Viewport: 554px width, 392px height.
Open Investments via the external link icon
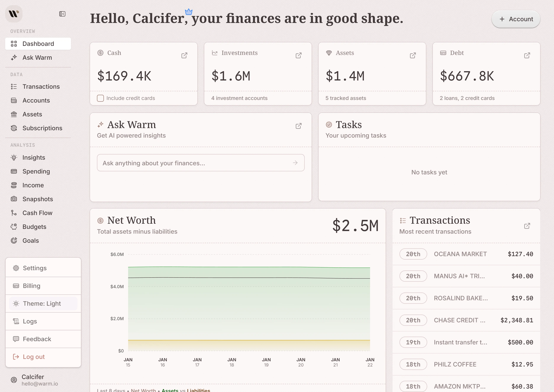click(x=298, y=55)
